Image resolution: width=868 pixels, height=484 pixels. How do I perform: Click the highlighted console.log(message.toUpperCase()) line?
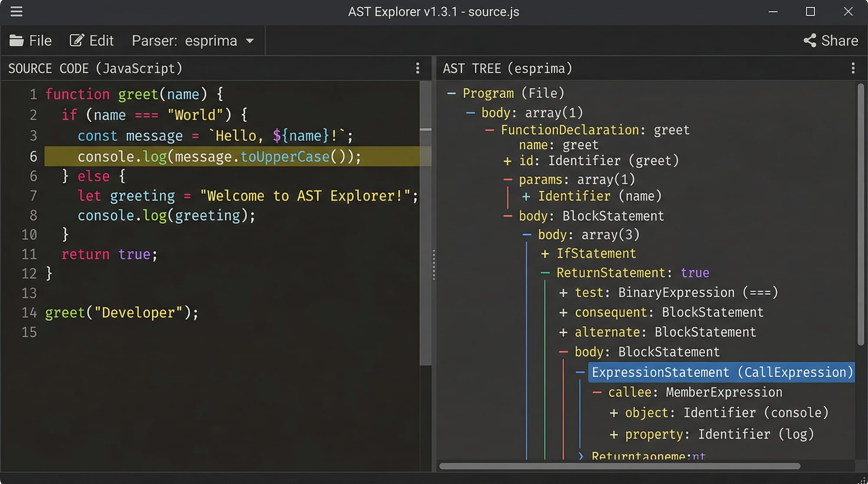coord(219,157)
